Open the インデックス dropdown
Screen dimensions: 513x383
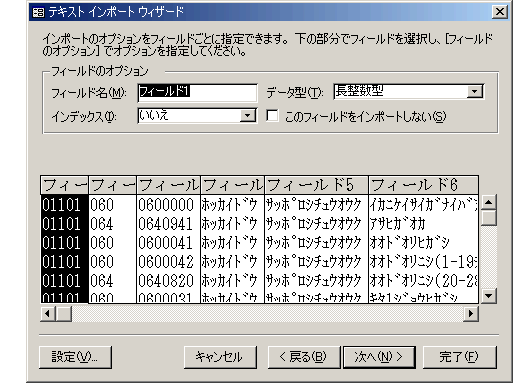pyautogui.click(x=247, y=116)
